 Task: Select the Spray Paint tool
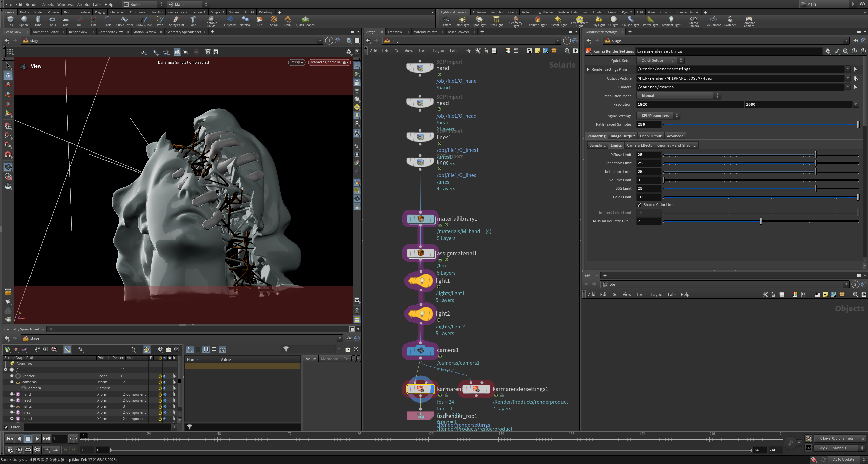[176, 21]
